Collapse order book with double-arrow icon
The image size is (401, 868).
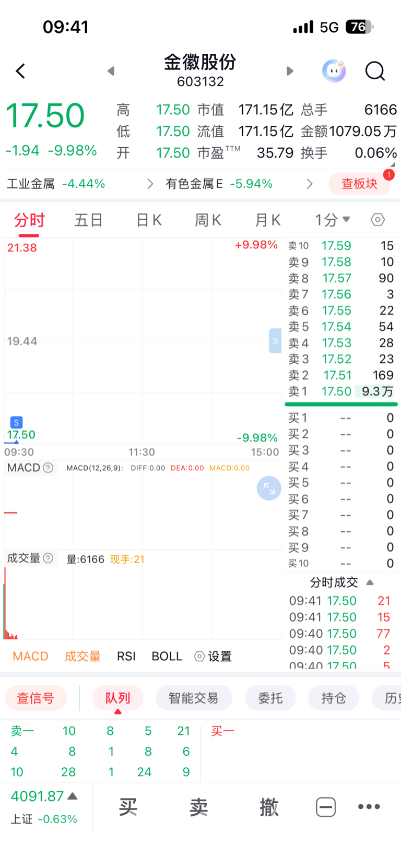[275, 341]
